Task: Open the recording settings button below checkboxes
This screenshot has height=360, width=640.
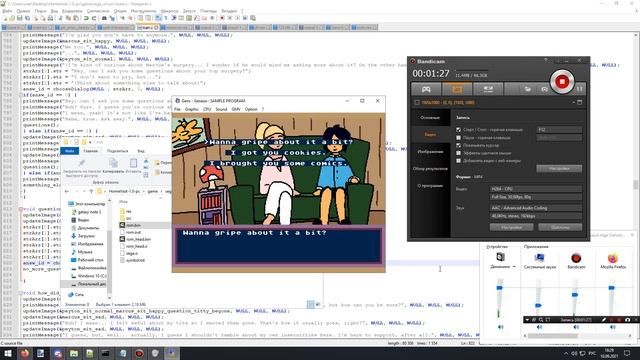Action: (559, 168)
